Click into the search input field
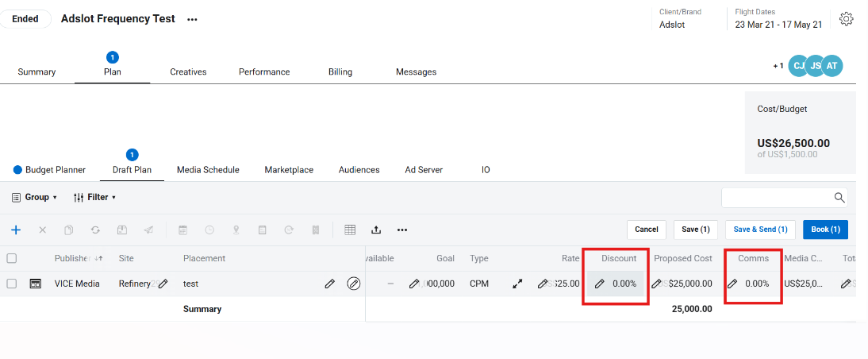 pos(776,198)
